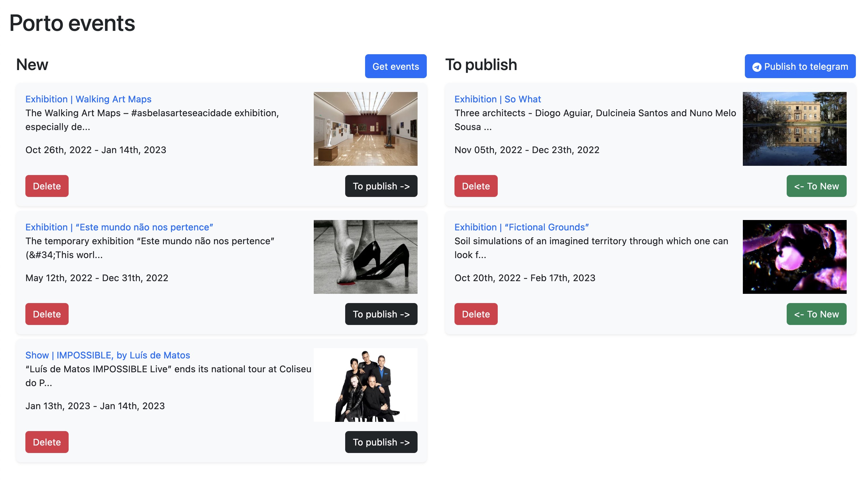Delete Exhibition Fictional Grounds card
This screenshot has height=485, width=868.
[476, 314]
